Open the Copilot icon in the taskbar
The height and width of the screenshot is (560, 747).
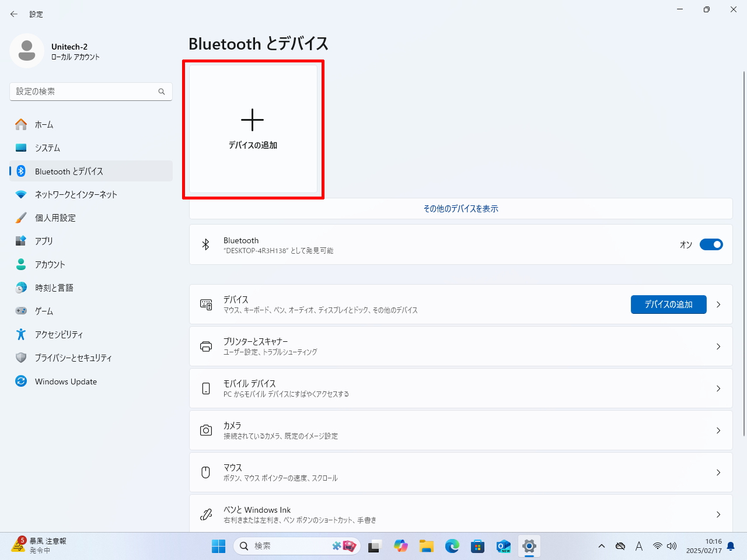coord(401,546)
